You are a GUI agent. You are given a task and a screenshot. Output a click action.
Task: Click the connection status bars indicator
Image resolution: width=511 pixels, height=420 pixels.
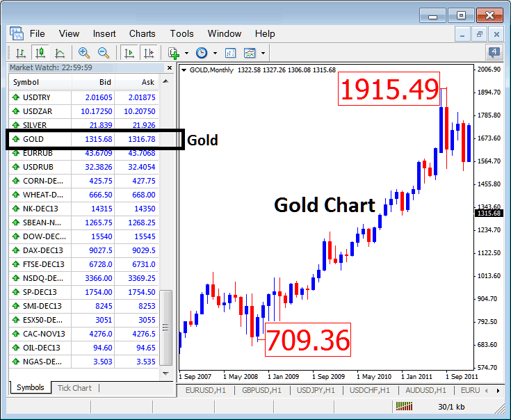pyautogui.click(x=404, y=406)
